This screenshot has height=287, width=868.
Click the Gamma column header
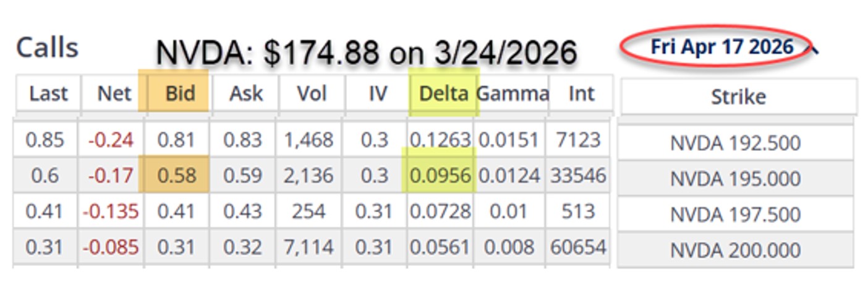point(513,93)
